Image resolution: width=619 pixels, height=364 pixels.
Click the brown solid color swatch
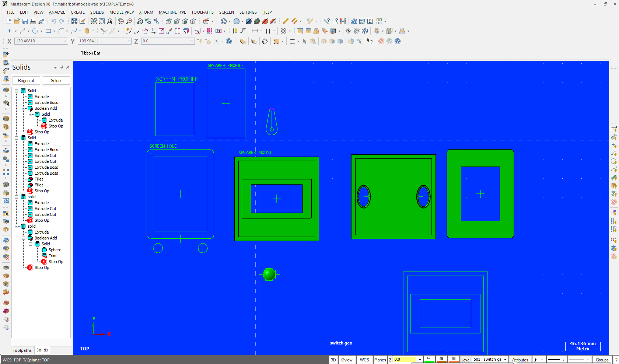[x=441, y=359]
